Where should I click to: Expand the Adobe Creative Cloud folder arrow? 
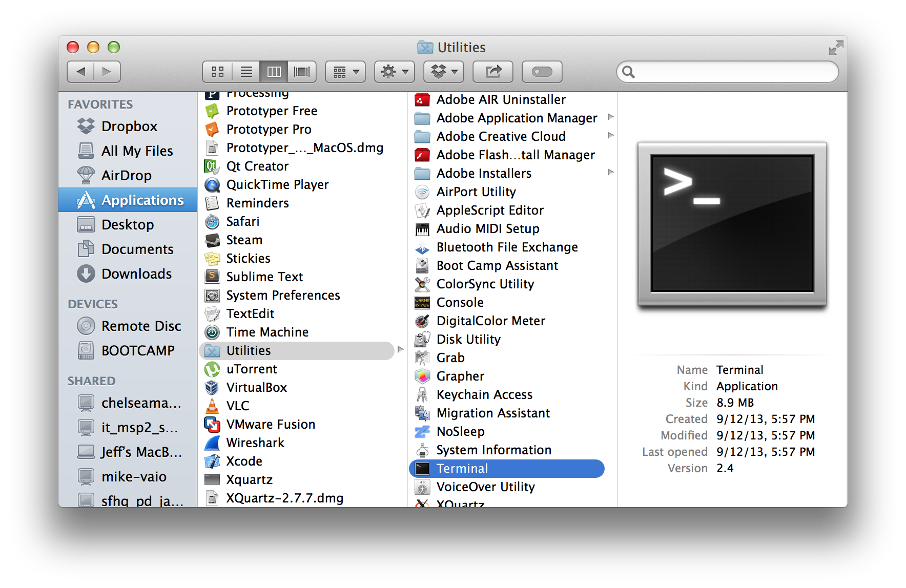pyautogui.click(x=610, y=135)
